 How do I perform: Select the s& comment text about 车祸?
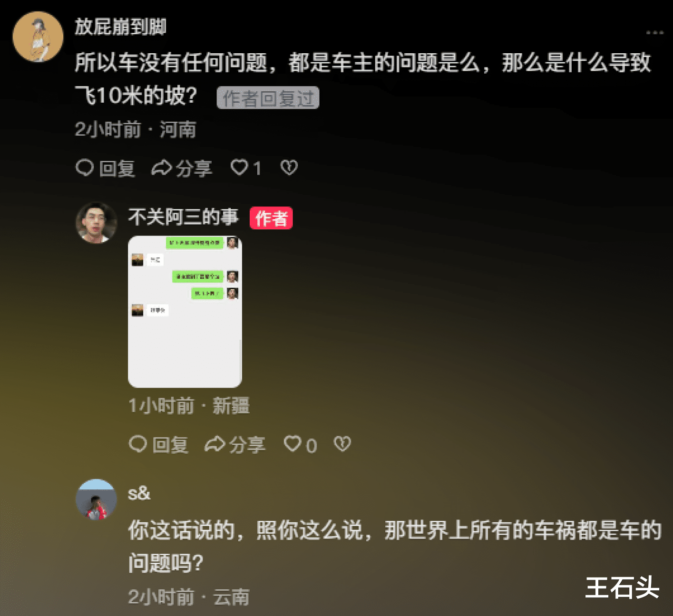tap(395, 546)
